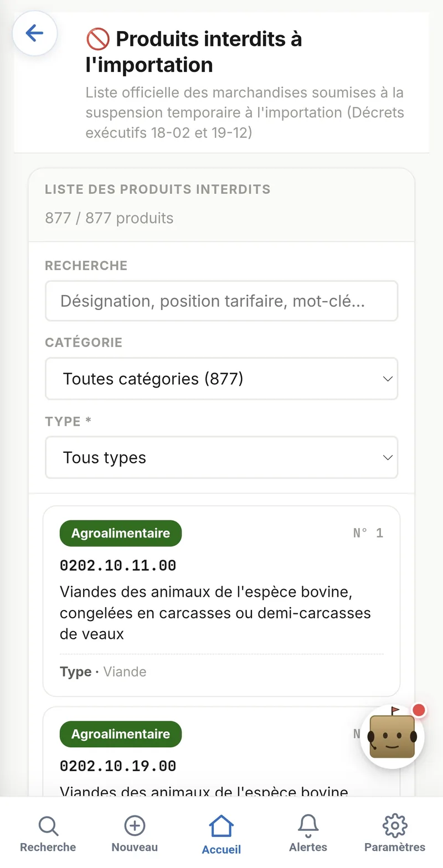
Task: Expand the Tous types dropdown
Action: [221, 458]
